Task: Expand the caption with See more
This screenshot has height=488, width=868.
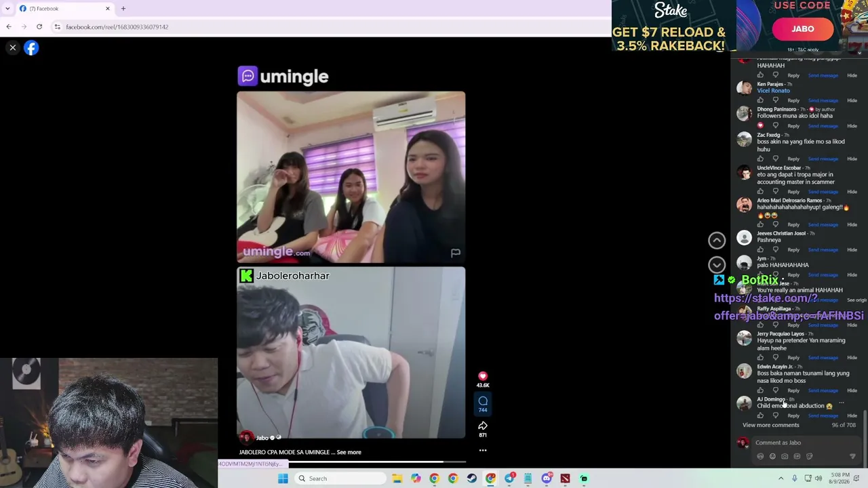Action: click(349, 452)
